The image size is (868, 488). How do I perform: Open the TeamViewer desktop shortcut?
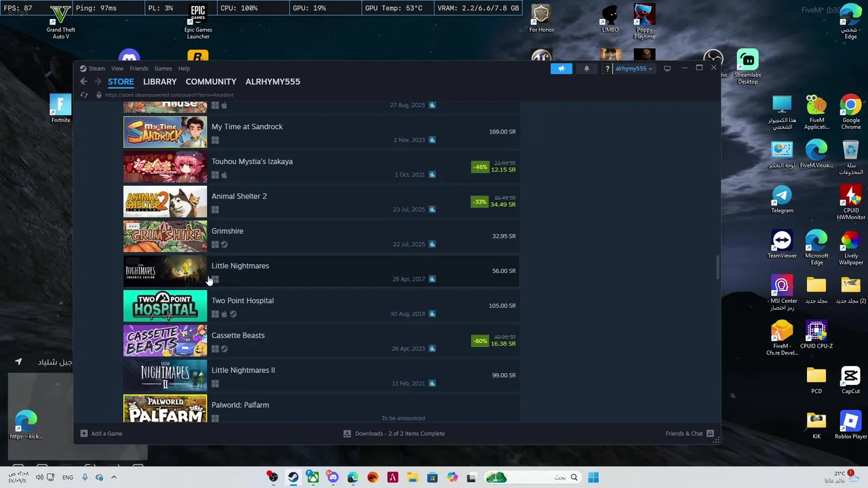click(782, 244)
